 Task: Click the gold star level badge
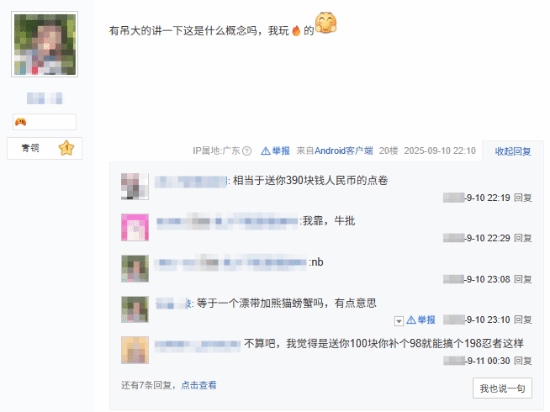coord(66,148)
